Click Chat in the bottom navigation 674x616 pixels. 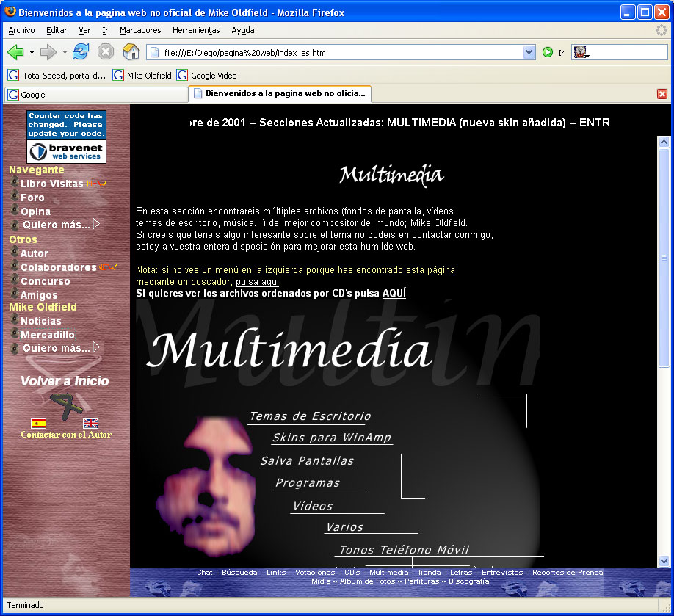[x=205, y=572]
